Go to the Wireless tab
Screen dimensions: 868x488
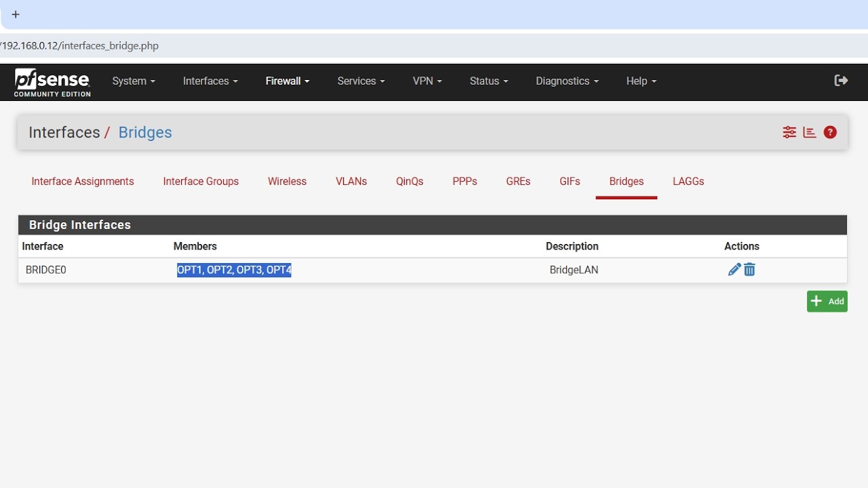point(287,182)
